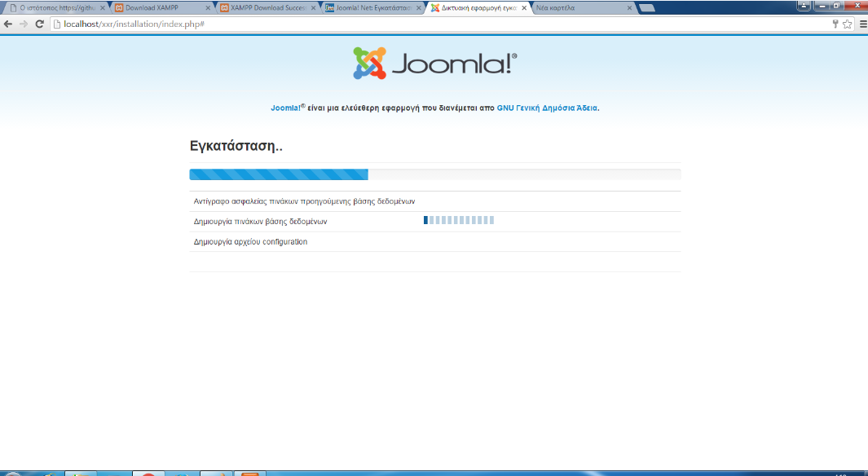Viewport: 868px width, 476px height.
Task: Reload the installation page
Action: click(39, 24)
